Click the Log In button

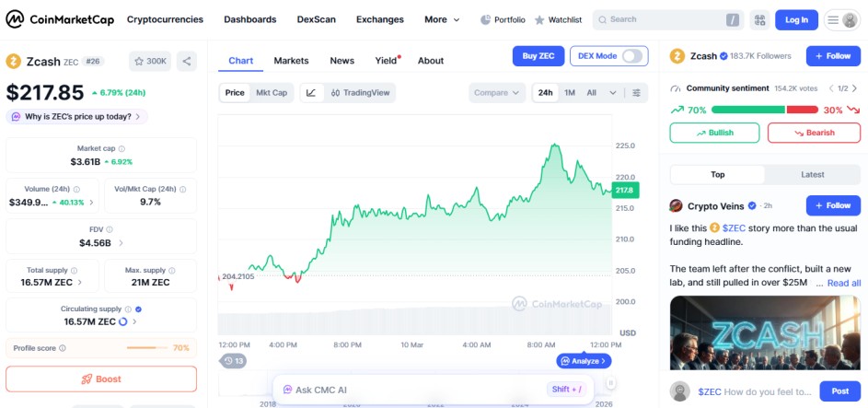pyautogui.click(x=796, y=20)
